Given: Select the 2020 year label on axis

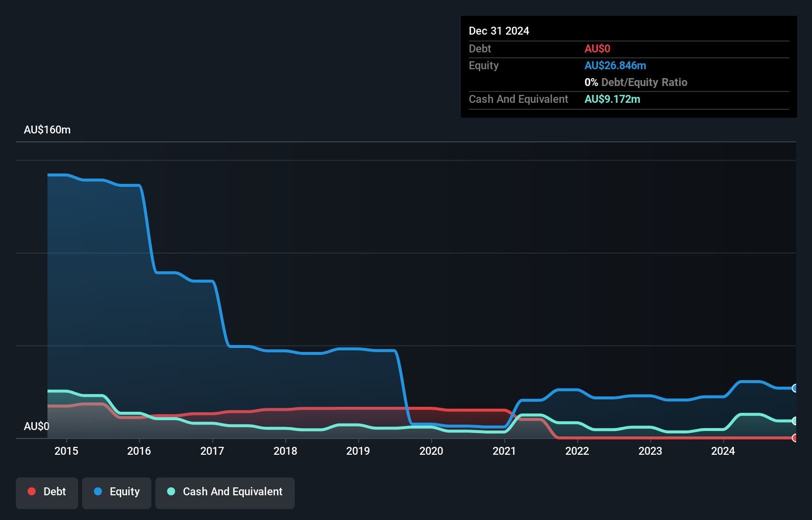Looking at the screenshot, I should pos(431,451).
